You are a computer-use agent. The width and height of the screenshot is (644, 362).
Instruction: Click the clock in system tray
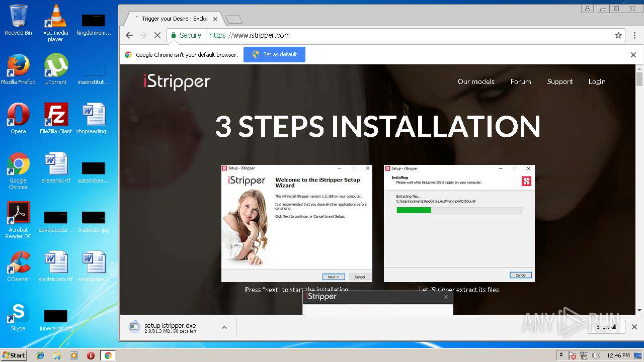coord(618,355)
